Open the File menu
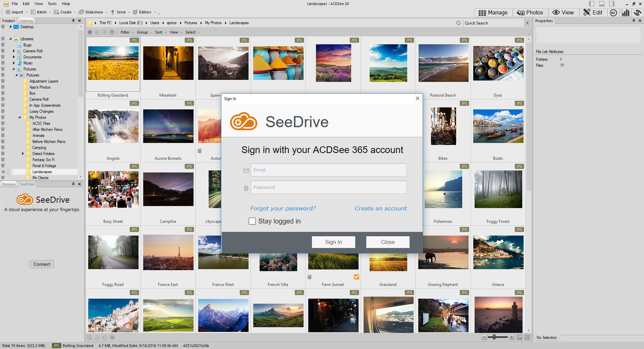This screenshot has width=644, height=349. [x=14, y=4]
